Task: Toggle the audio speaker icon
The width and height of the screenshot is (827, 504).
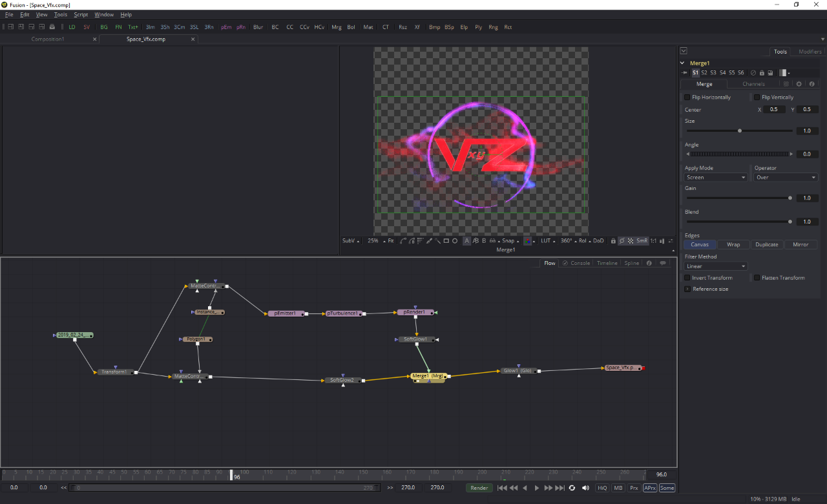Action: tap(585, 488)
